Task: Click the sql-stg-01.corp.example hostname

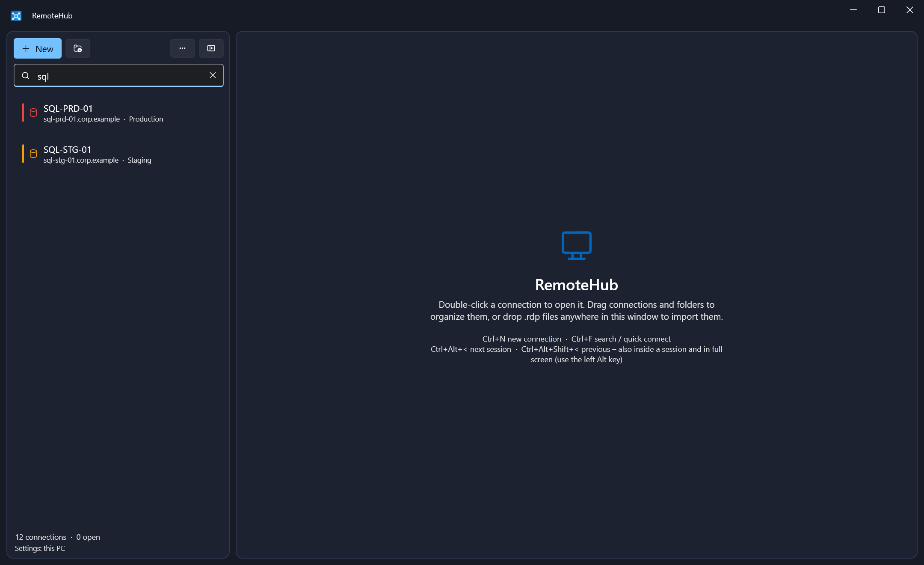Action: [x=81, y=160]
